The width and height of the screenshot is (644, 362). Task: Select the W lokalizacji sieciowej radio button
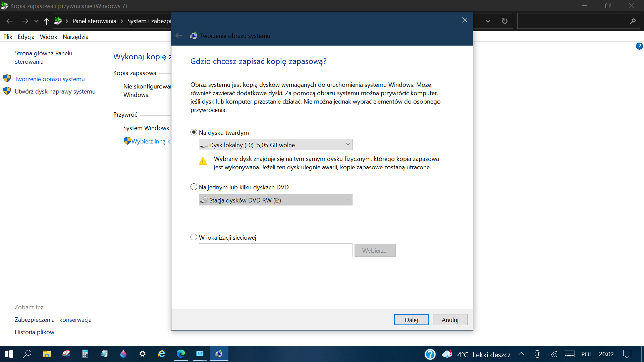tap(194, 237)
